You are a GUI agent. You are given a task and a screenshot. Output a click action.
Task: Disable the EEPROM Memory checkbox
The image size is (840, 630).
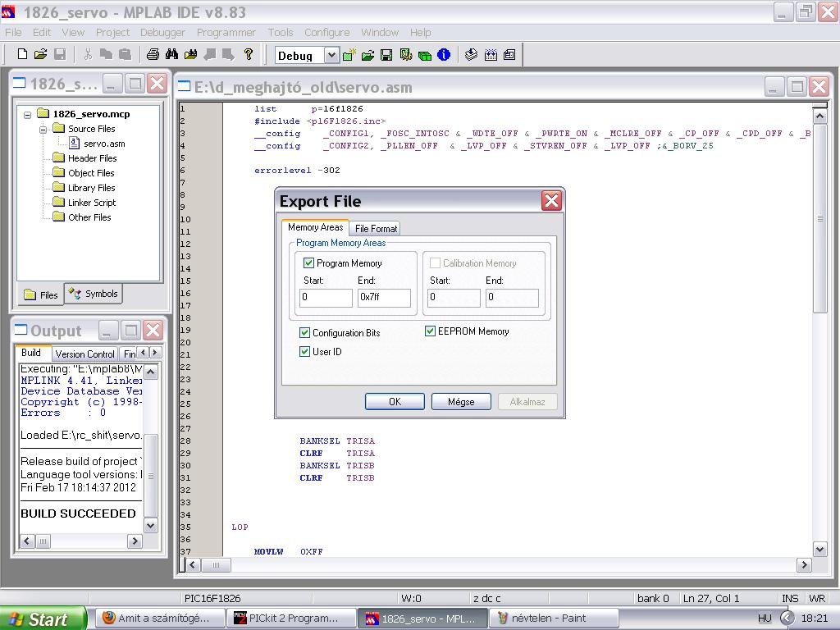tap(430, 331)
